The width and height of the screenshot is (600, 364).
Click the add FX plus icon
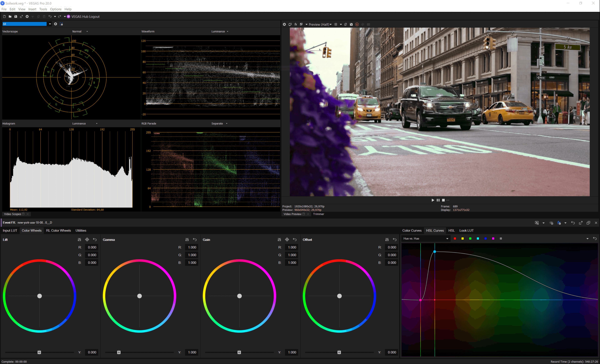[559, 223]
